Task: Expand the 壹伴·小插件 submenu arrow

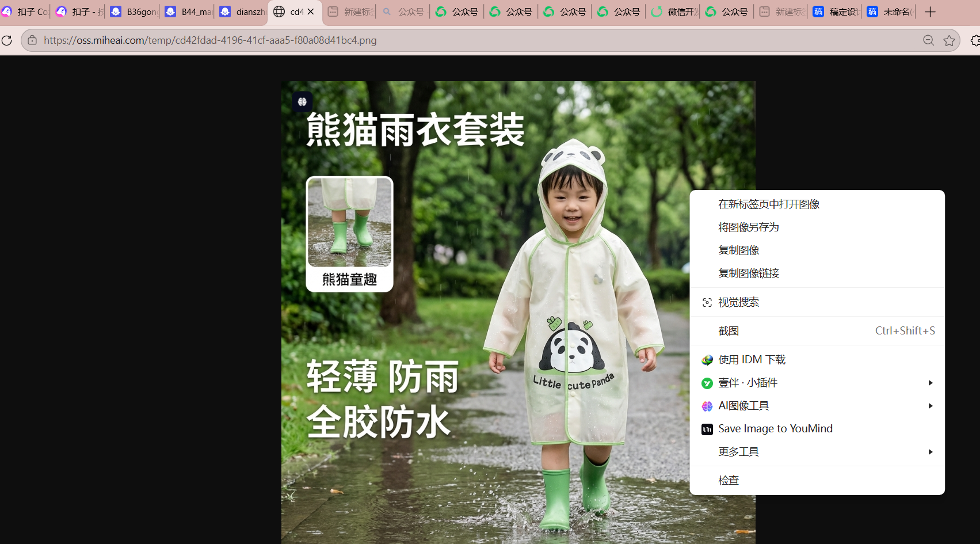Action: (x=930, y=382)
